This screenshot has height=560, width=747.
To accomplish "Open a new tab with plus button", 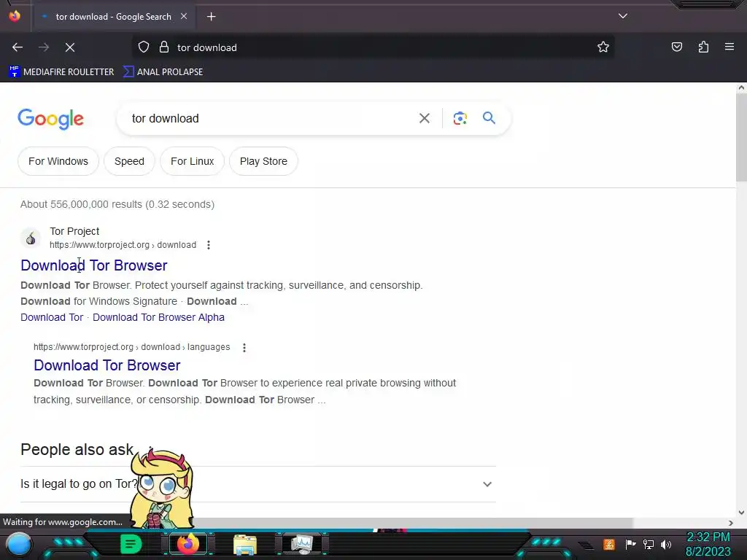I will (x=211, y=17).
